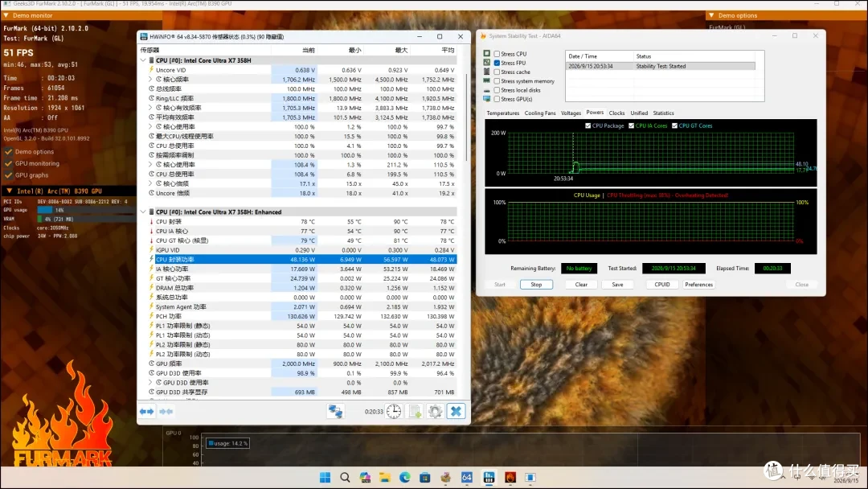Launch Microsoft Edge from taskbar
Image resolution: width=868 pixels, height=489 pixels.
[404, 478]
